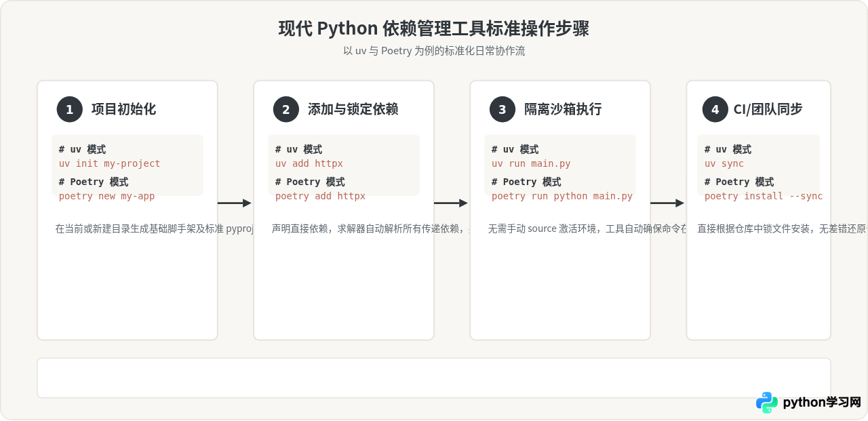Screen dimensions: 868x421
Task: Click # uv 模式 comment in 项目初始化 card
Action: [x=82, y=149]
